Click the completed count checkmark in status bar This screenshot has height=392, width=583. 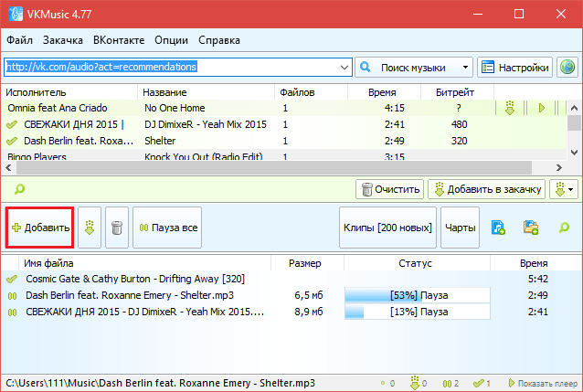point(479,383)
